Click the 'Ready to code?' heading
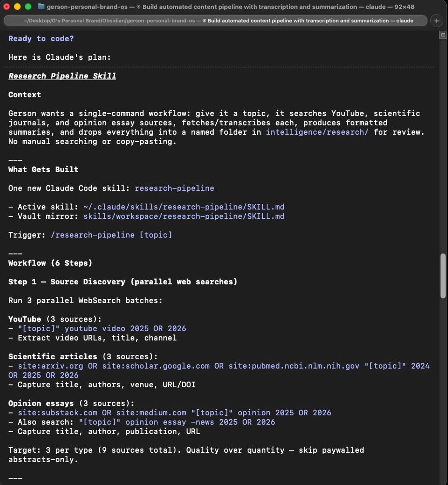448x485 pixels. coord(41,39)
